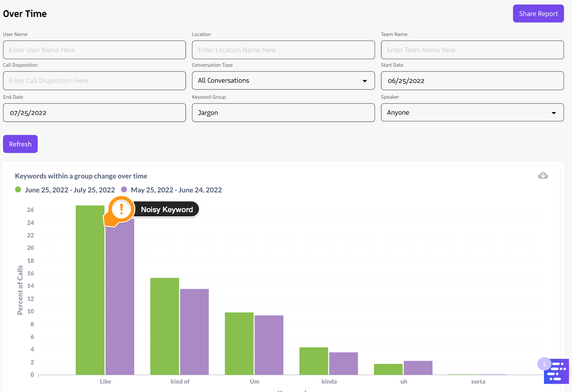Expand the Speaker dropdown set to Anyone
The height and width of the screenshot is (392, 572).
472,113
